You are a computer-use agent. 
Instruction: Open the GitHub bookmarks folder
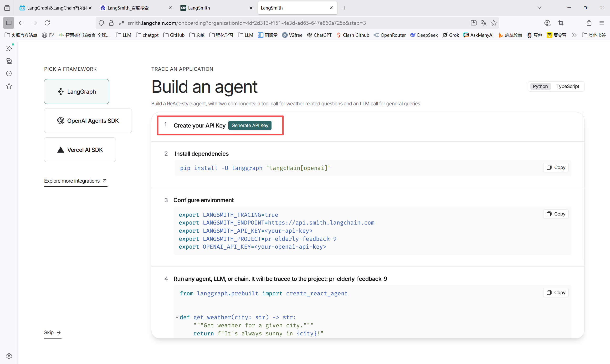[174, 35]
